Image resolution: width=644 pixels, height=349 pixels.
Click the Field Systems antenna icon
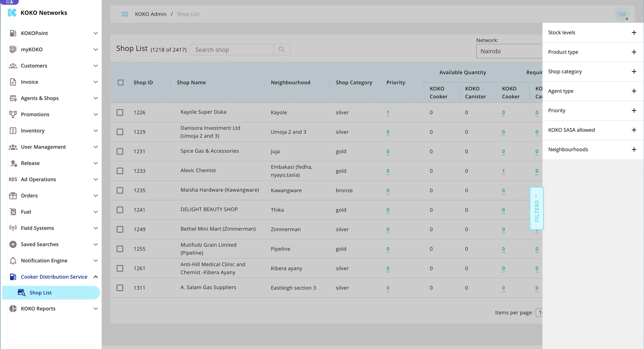(x=13, y=228)
